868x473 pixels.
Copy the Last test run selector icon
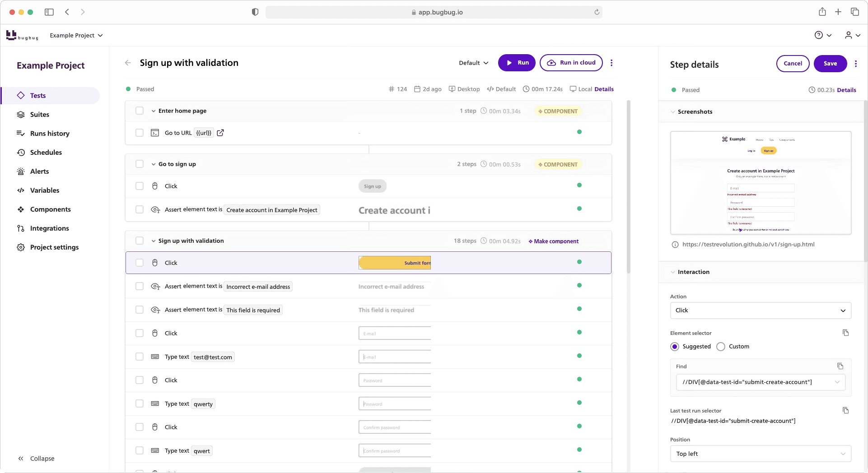coord(846,410)
